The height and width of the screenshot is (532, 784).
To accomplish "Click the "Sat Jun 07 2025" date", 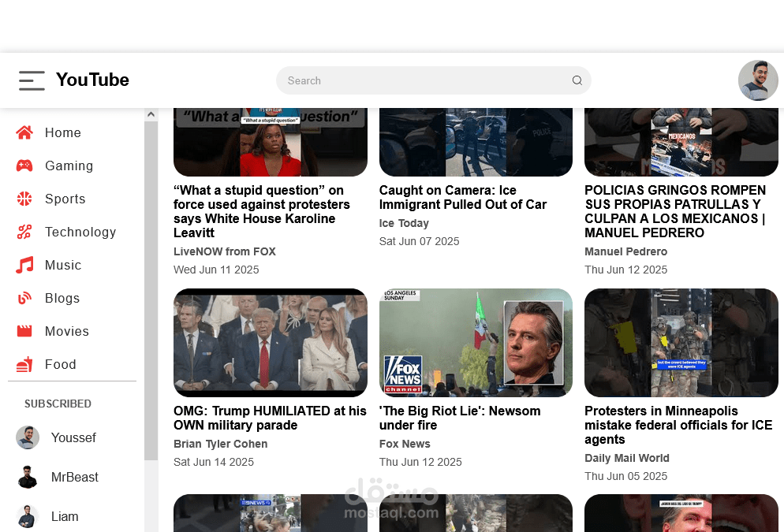I will pos(419,241).
